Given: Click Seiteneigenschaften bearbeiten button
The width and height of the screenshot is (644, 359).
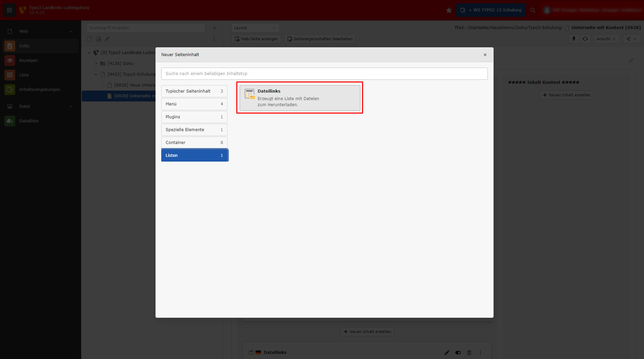Looking at the screenshot, I should click(x=320, y=39).
